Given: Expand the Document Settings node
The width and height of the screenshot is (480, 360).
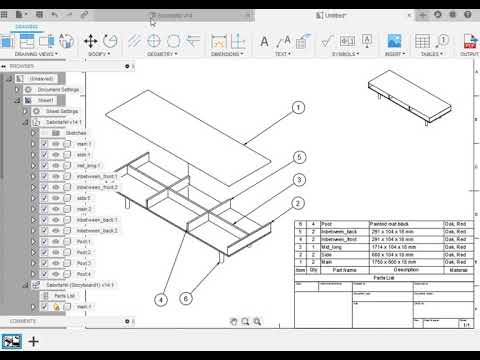Looking at the screenshot, I should pyautogui.click(x=17, y=90).
